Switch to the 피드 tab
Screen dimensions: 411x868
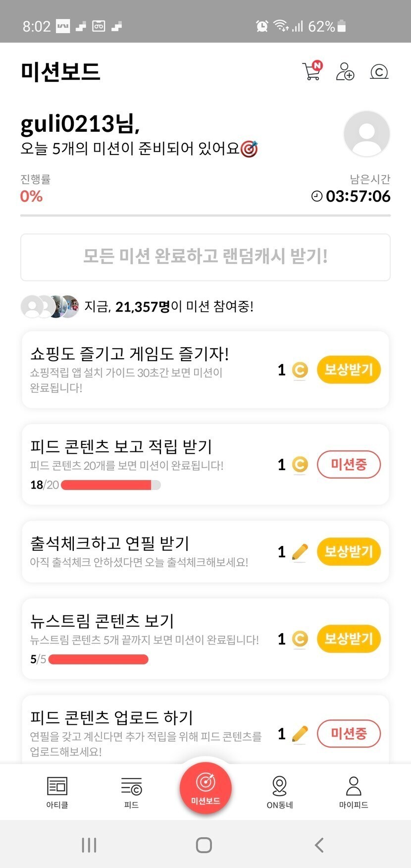tap(131, 792)
